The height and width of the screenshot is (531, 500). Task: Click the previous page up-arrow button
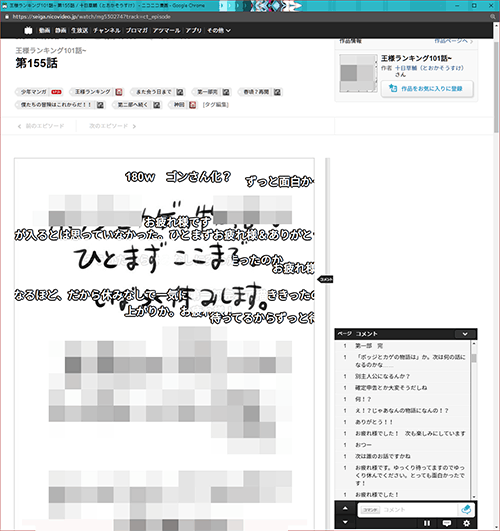click(345, 508)
